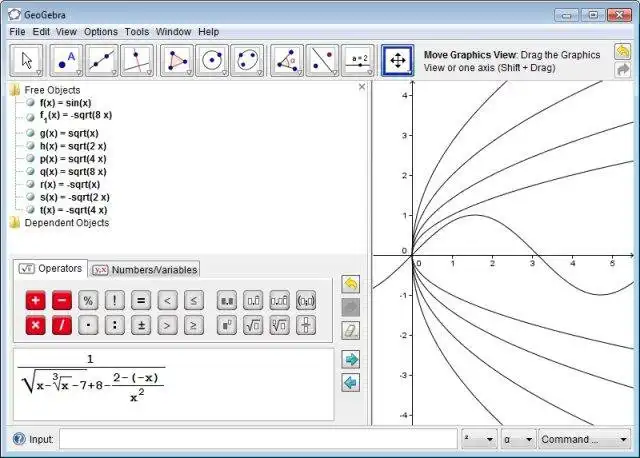The width and height of the screenshot is (640, 458).
Task: Select the Angle tool
Action: tap(287, 60)
